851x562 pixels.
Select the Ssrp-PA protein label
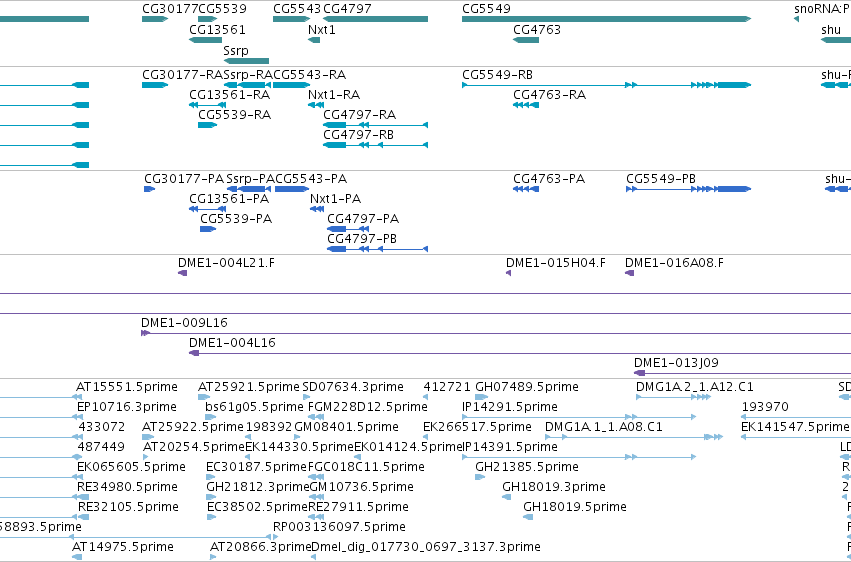coord(250,178)
